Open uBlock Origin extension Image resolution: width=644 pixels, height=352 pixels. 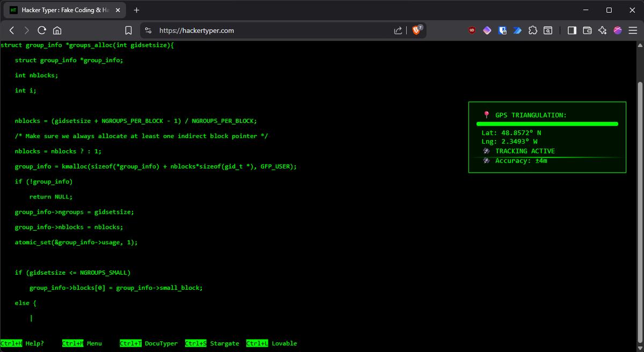(472, 31)
